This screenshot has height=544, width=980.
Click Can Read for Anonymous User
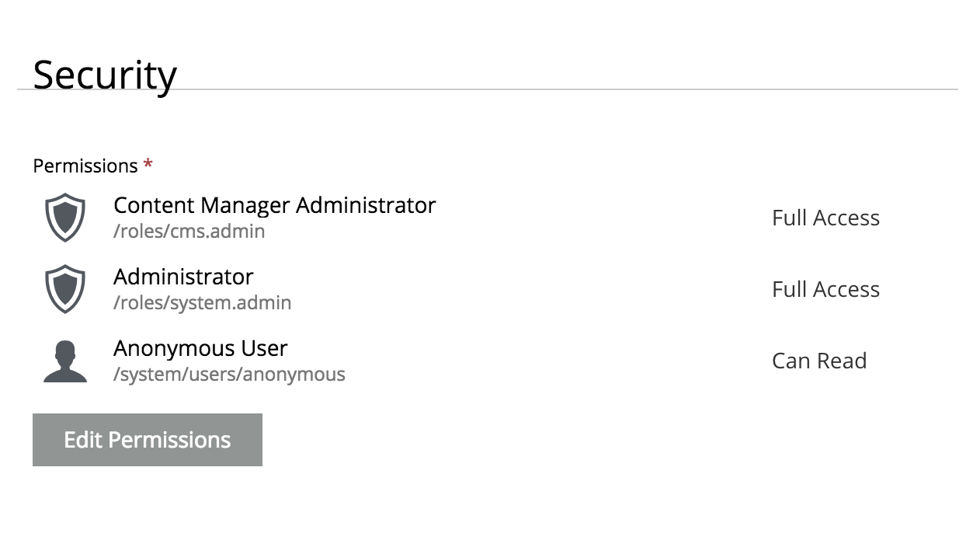pyautogui.click(x=819, y=361)
